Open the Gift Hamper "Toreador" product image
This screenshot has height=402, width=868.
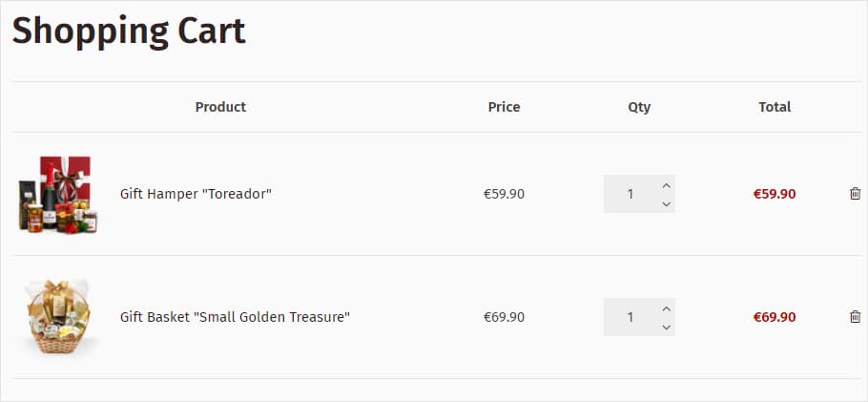(58, 194)
